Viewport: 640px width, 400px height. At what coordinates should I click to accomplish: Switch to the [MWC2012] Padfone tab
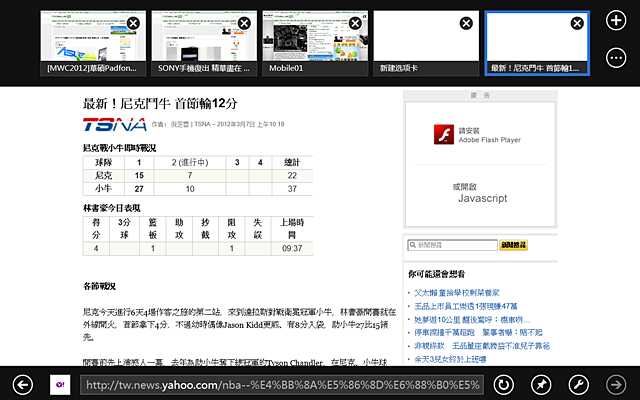(x=93, y=43)
